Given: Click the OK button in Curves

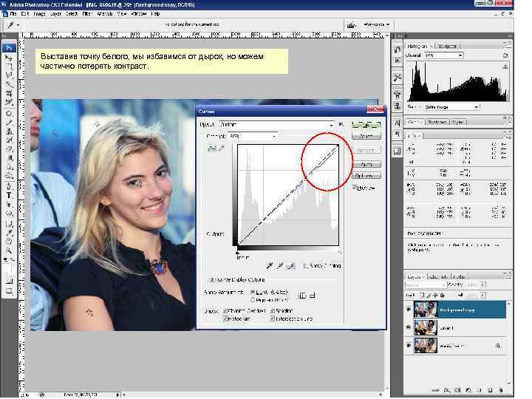Looking at the screenshot, I should [366, 125].
